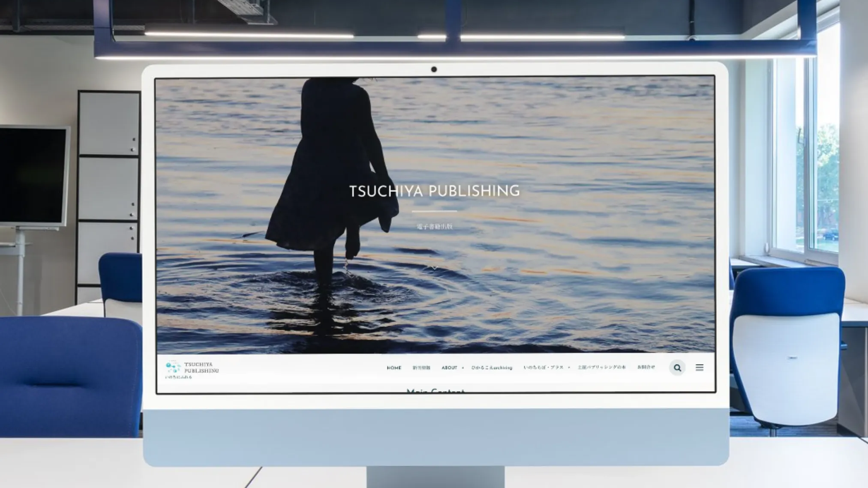Click the Main Content heading
Viewport: 868px width, 488px height.
pyautogui.click(x=435, y=390)
